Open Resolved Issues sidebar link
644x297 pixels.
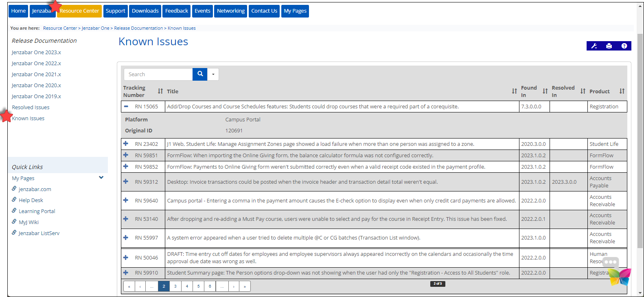31,108
